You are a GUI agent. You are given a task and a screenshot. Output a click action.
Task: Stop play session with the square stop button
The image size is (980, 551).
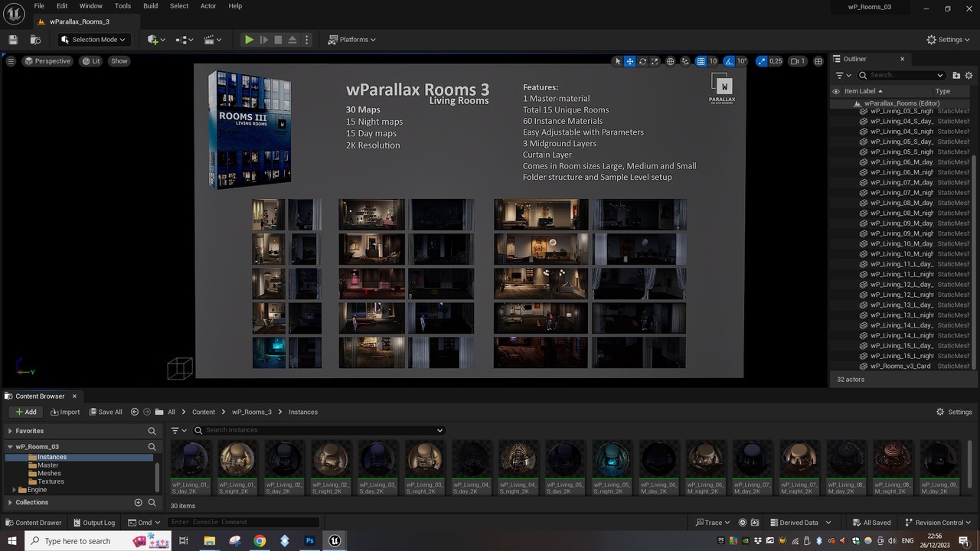point(278,40)
